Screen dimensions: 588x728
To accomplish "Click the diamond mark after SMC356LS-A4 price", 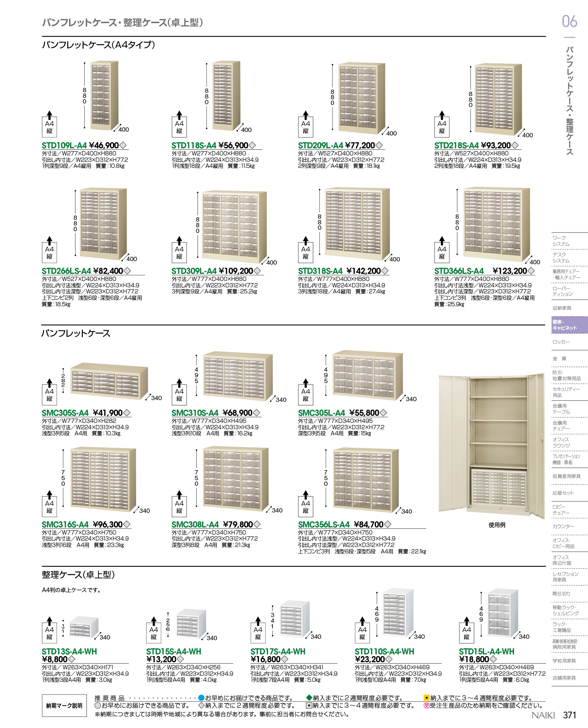I will (388, 524).
